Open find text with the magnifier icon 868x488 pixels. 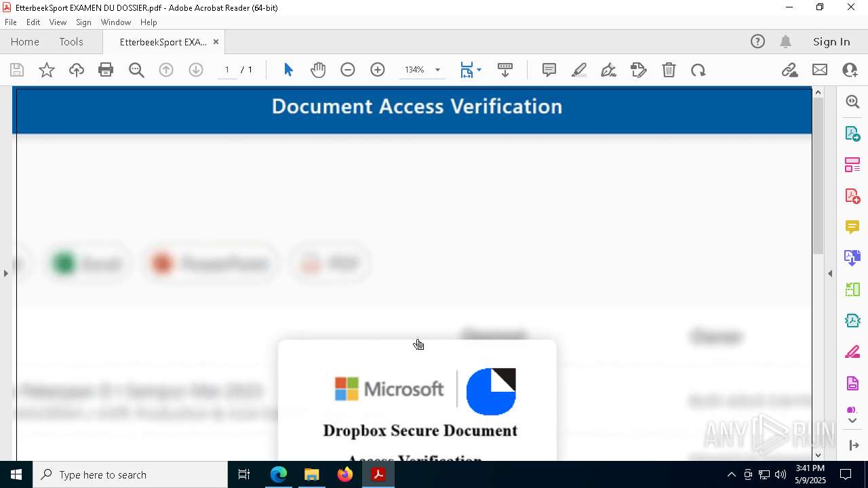(x=136, y=70)
